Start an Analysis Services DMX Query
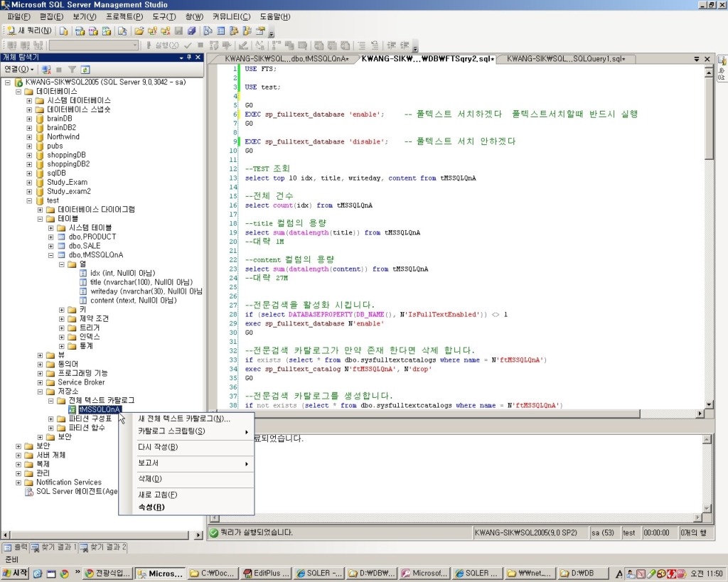The image size is (728, 582). click(93, 31)
